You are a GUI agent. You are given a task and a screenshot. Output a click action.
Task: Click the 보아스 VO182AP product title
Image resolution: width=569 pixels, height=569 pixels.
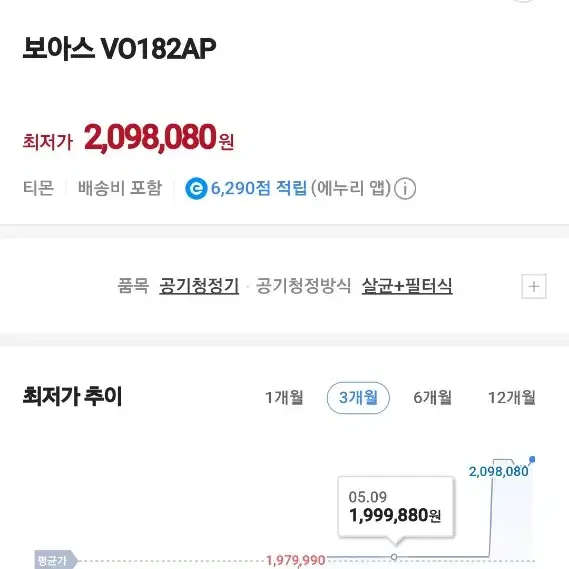[x=119, y=48]
